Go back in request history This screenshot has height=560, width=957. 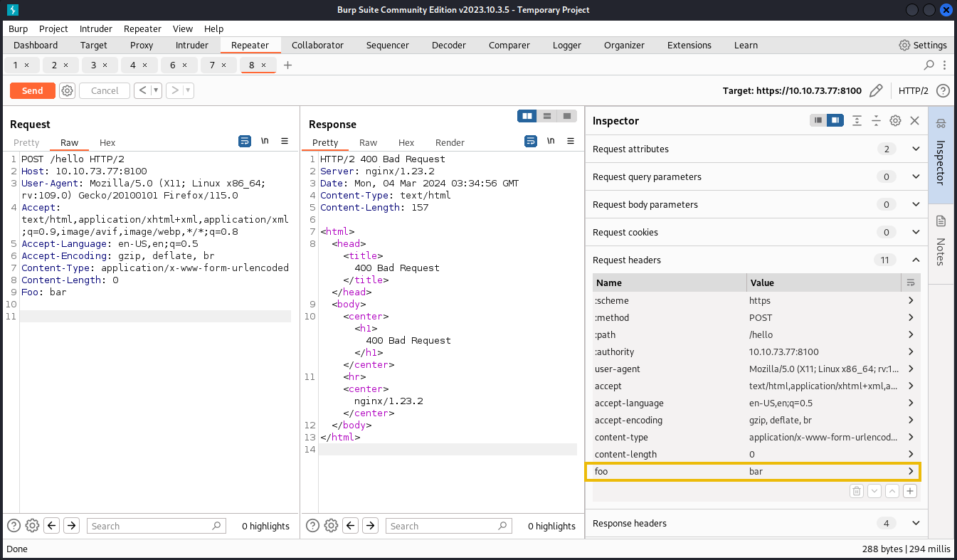[x=142, y=90]
